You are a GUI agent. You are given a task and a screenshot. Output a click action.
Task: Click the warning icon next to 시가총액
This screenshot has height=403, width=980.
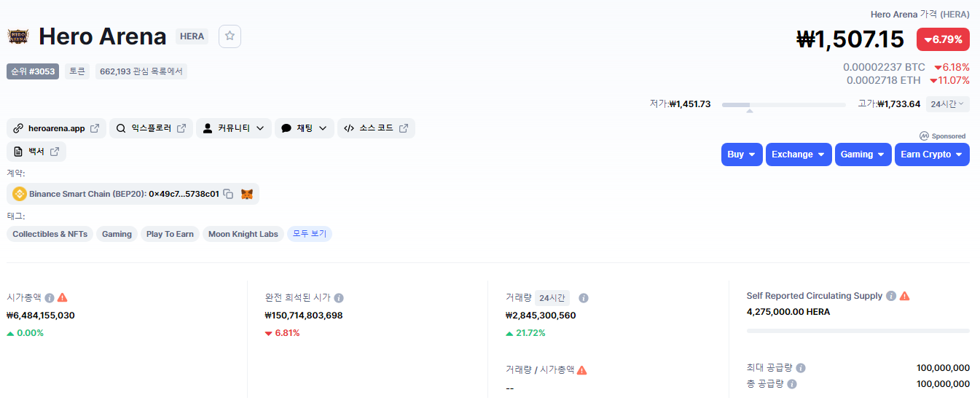(63, 297)
